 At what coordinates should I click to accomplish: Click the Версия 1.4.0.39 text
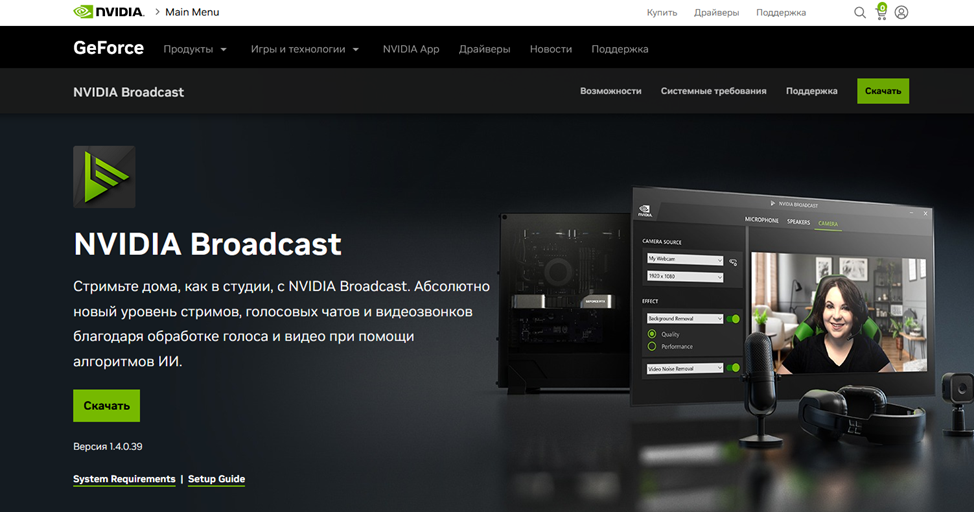107,446
